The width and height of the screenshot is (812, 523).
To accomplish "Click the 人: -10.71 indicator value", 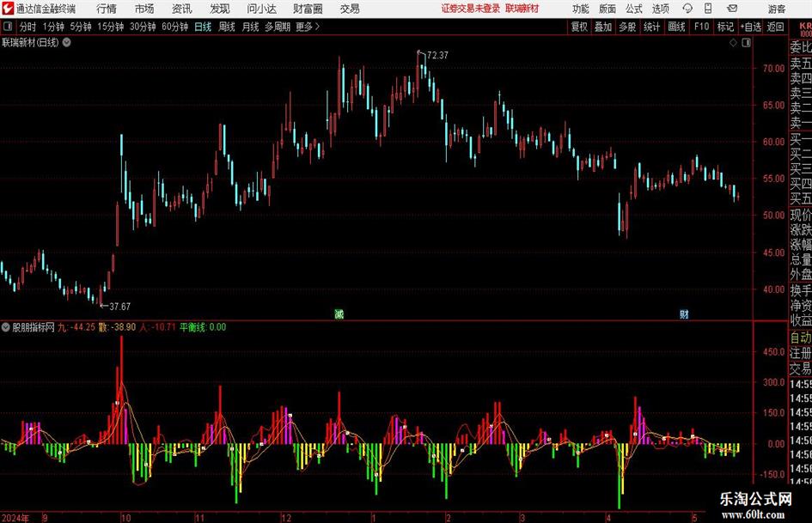I will pos(157,327).
